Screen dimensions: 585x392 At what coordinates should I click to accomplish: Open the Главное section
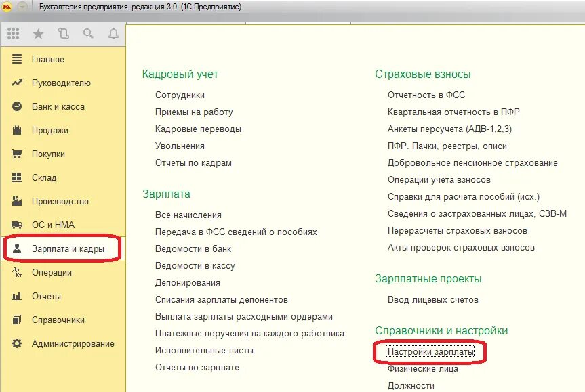tap(47, 60)
